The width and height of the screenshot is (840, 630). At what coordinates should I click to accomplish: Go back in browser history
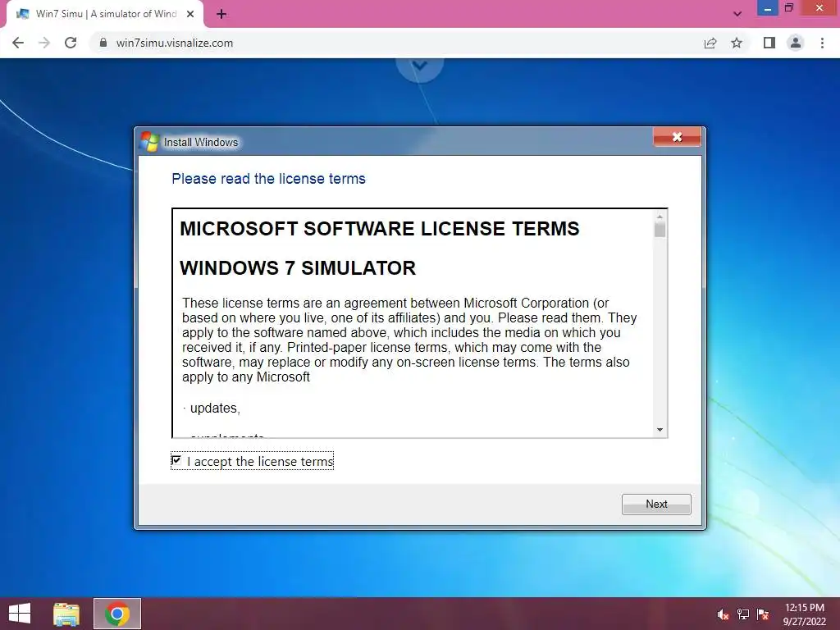18,43
